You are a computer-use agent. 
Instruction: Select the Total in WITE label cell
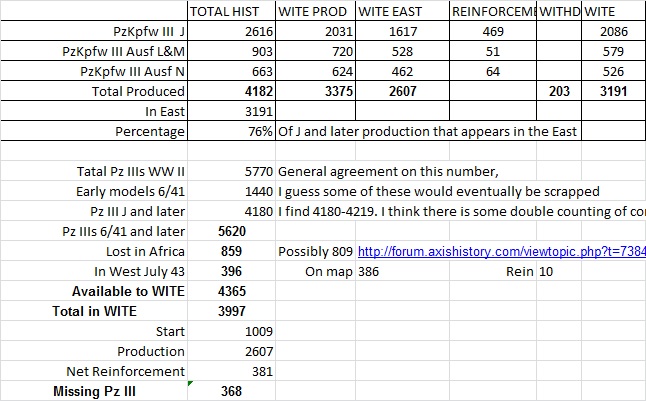coord(96,311)
